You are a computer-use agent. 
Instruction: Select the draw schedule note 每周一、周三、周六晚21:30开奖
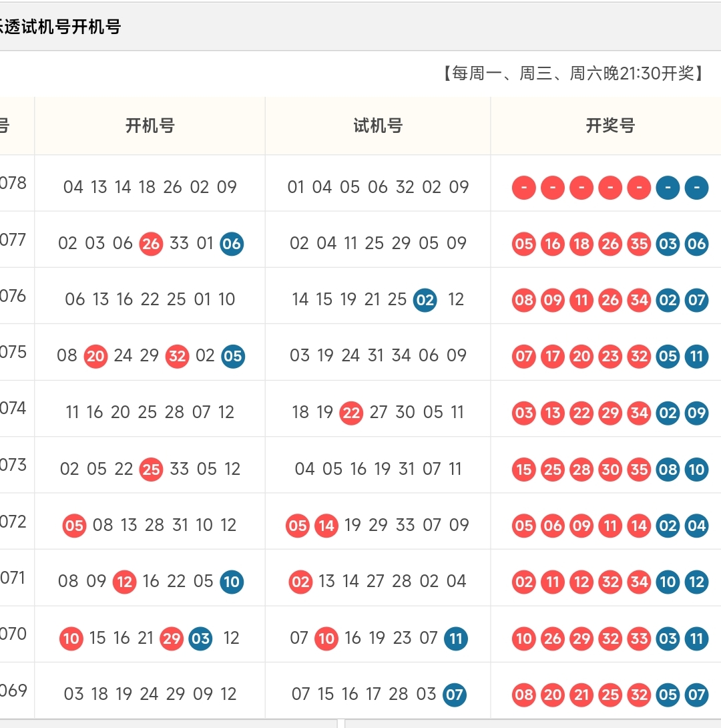pos(573,73)
